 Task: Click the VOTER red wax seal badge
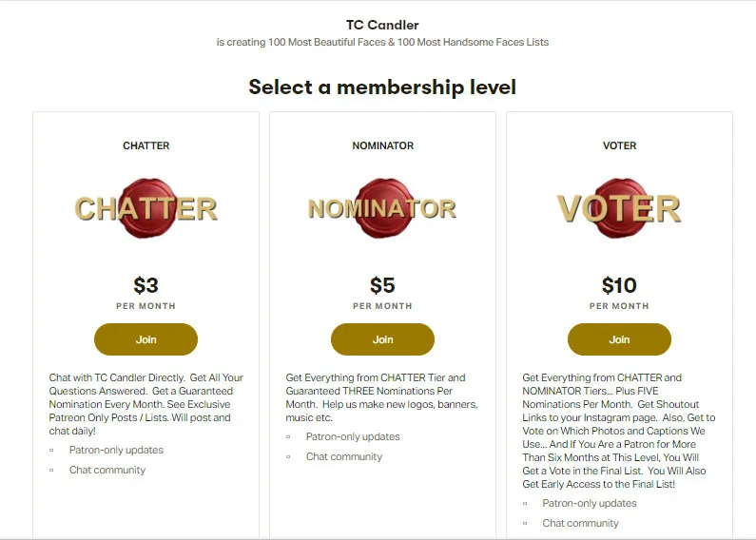619,207
